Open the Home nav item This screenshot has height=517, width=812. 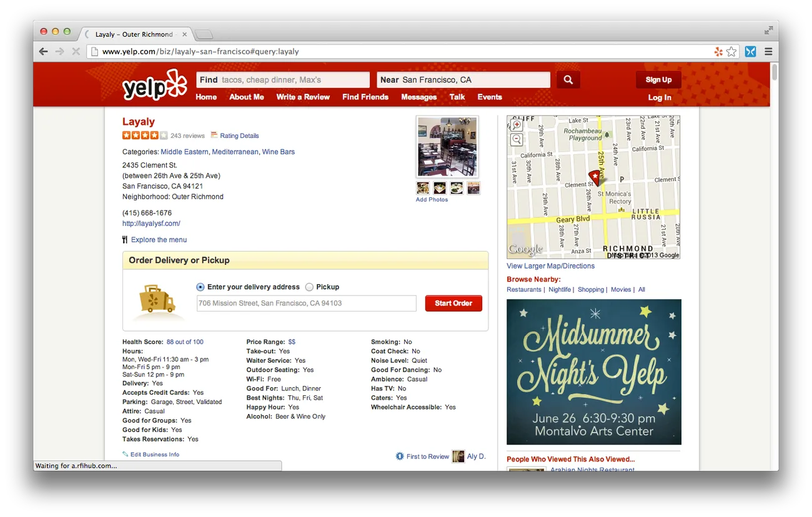click(x=206, y=97)
